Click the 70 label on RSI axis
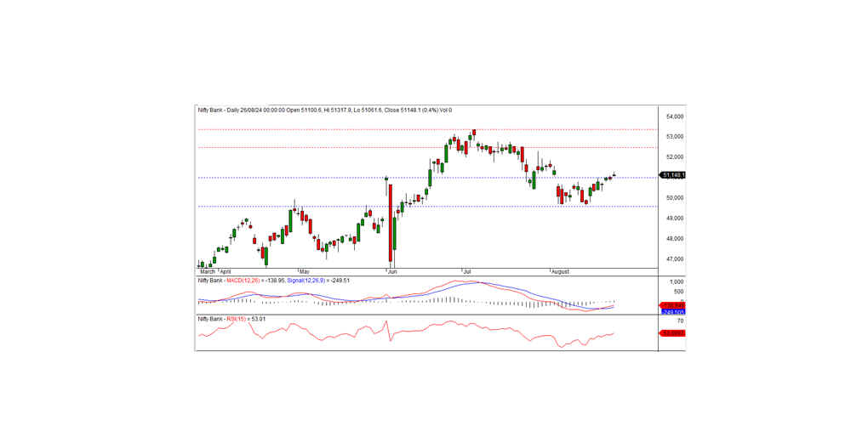The width and height of the screenshot is (868, 443). [x=680, y=321]
